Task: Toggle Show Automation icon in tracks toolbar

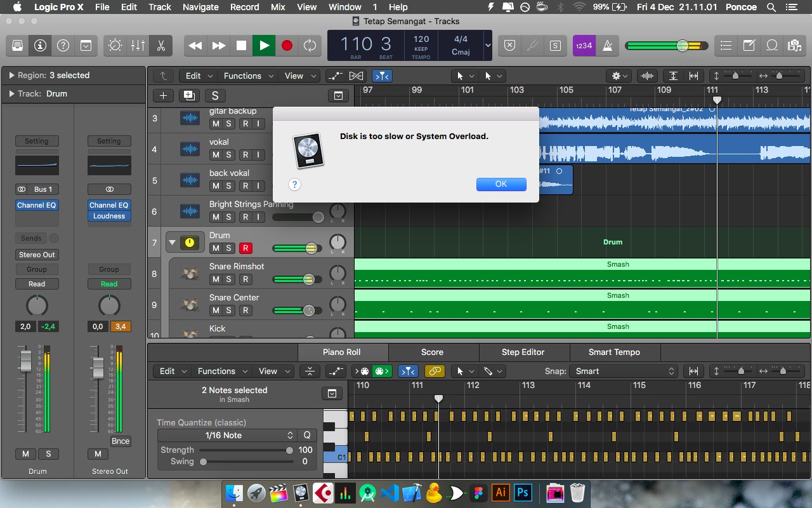Action: [335, 76]
